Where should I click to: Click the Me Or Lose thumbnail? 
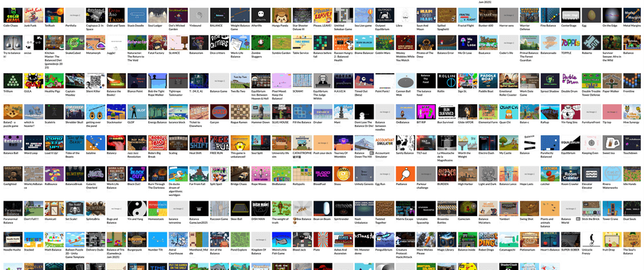pyautogui.click(x=466, y=42)
